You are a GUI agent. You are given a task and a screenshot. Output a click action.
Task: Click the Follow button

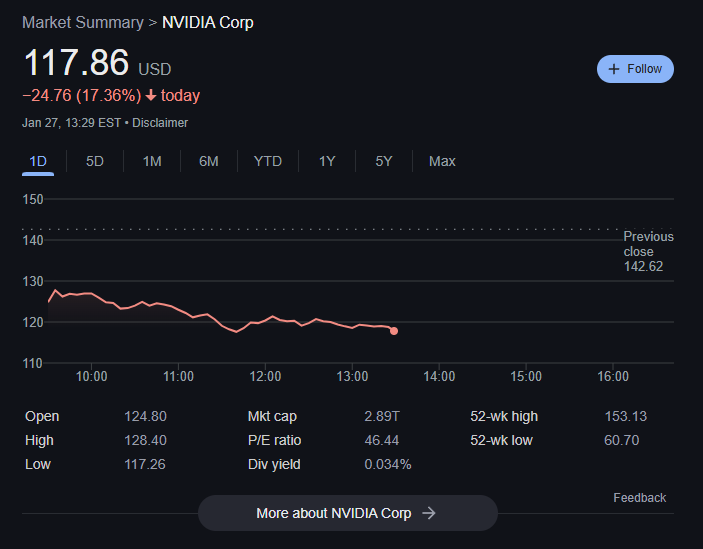636,69
